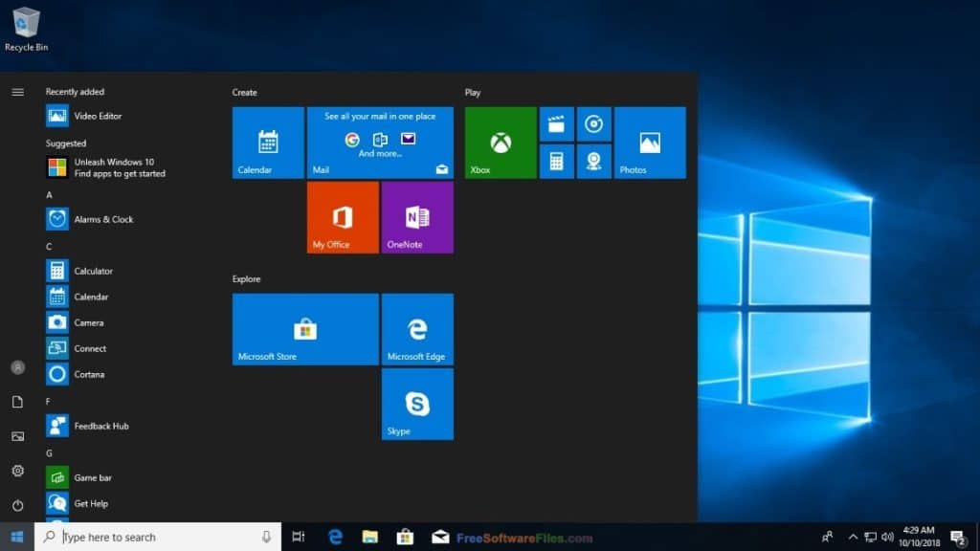980x551 pixels.
Task: Jump using the letter F header
Action: coord(48,402)
